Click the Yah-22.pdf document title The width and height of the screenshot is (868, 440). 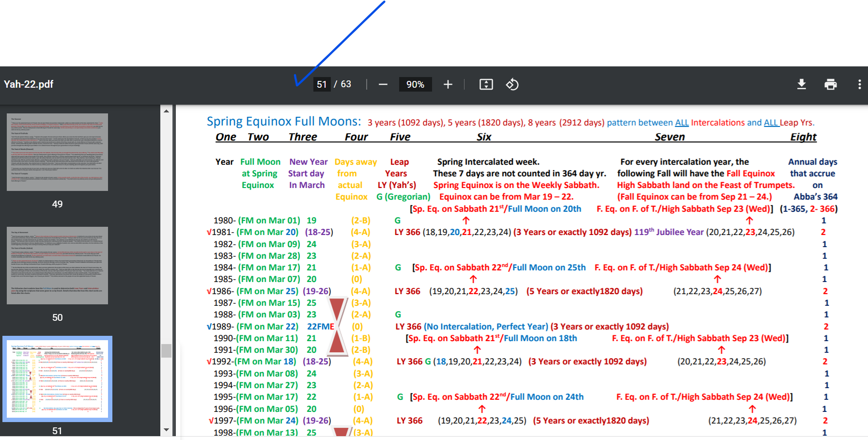[29, 84]
